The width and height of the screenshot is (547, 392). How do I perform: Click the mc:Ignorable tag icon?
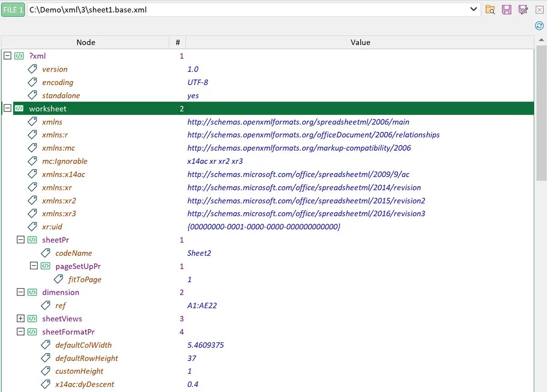pos(32,161)
